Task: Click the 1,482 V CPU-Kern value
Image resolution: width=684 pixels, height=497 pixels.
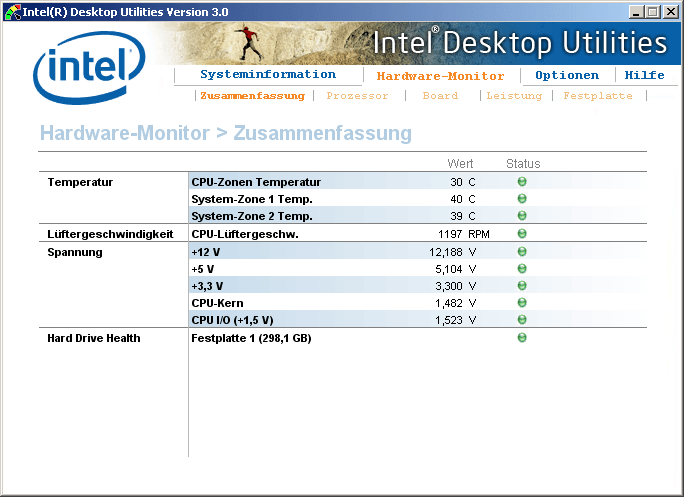Action: click(x=455, y=303)
